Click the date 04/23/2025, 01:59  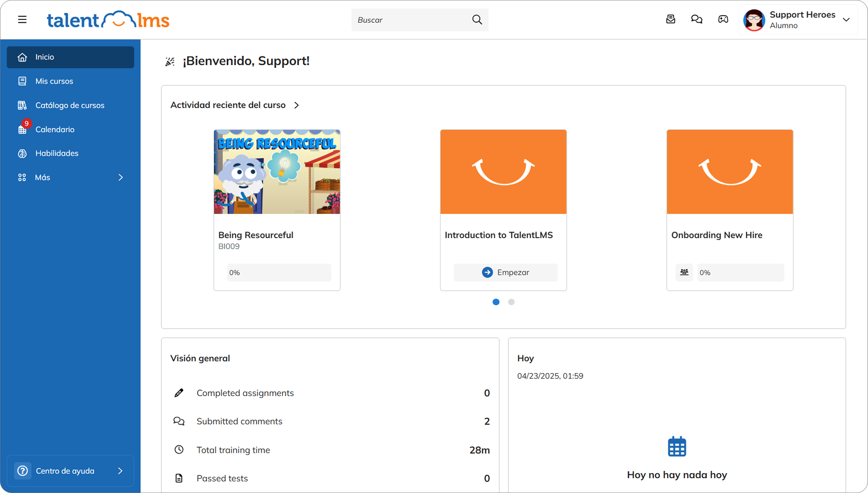coord(550,376)
